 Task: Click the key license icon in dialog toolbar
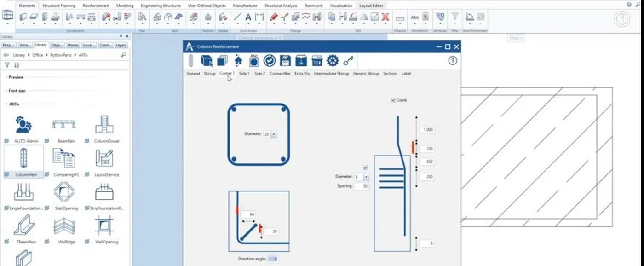pos(349,61)
